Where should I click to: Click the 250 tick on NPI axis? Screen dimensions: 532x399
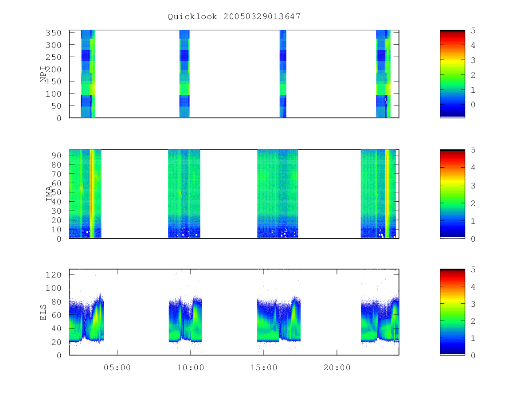pos(54,57)
